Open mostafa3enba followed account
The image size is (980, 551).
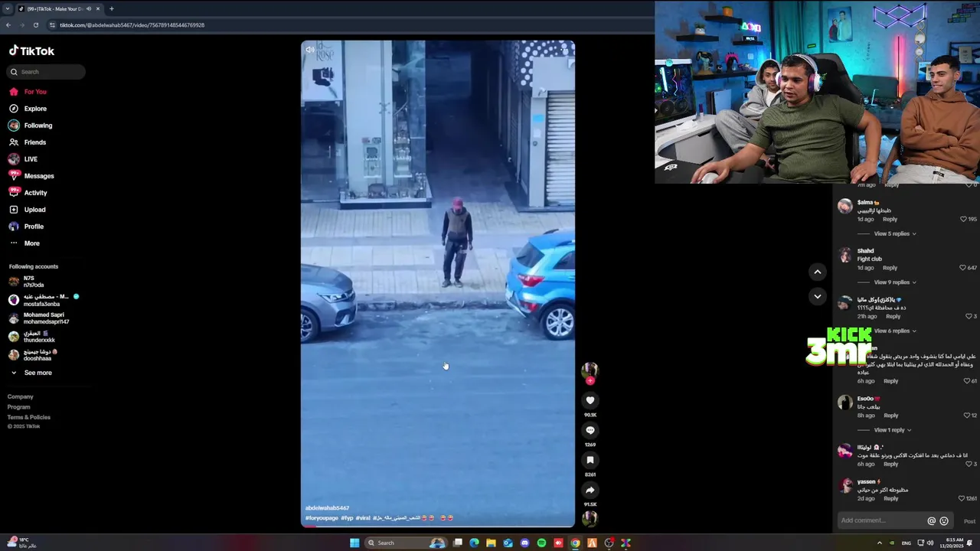point(43,300)
